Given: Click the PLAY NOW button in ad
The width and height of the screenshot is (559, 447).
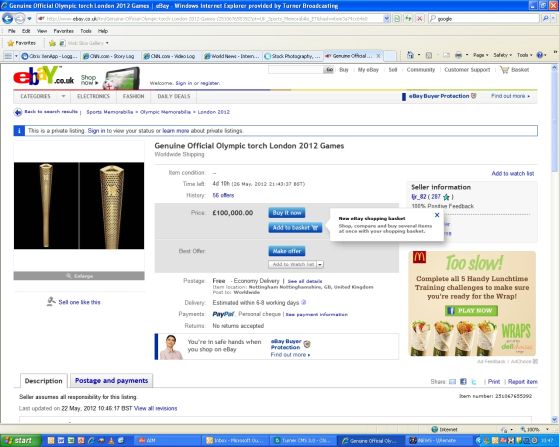Looking at the screenshot, I should tap(471, 310).
